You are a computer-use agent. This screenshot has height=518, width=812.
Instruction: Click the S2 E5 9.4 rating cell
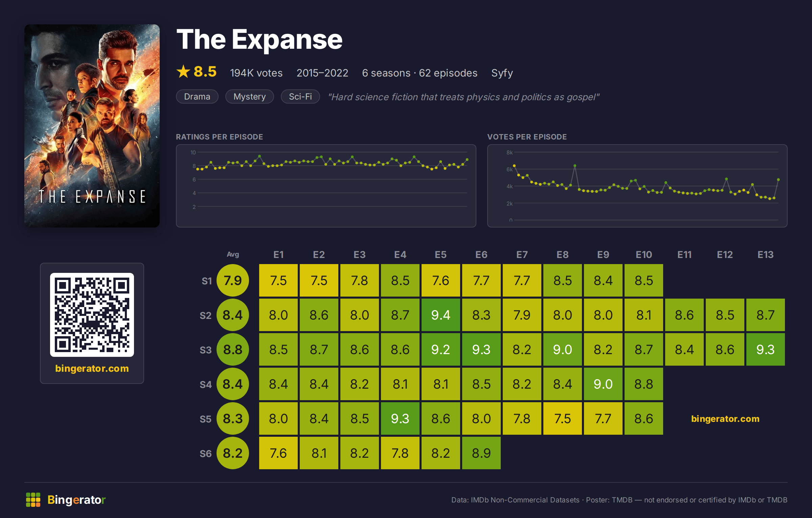(x=441, y=315)
